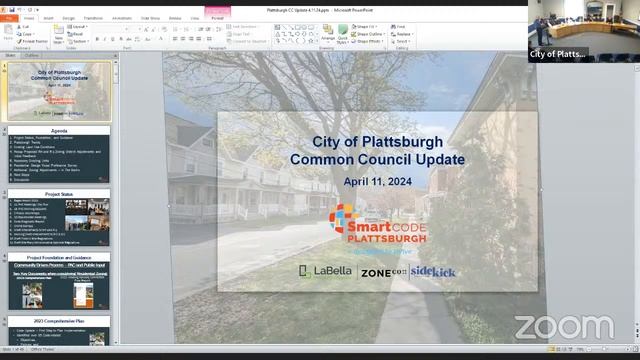
Task: Undo the last action
Action: coord(20,10)
